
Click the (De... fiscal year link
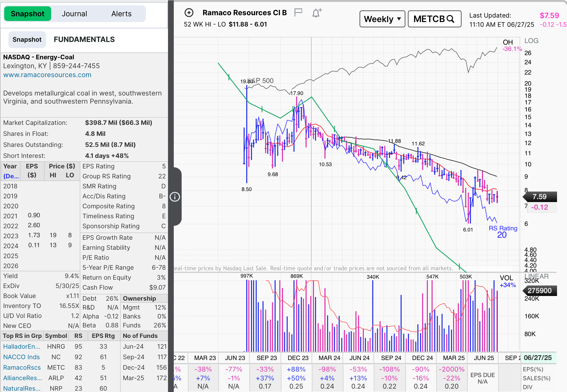pos(11,176)
